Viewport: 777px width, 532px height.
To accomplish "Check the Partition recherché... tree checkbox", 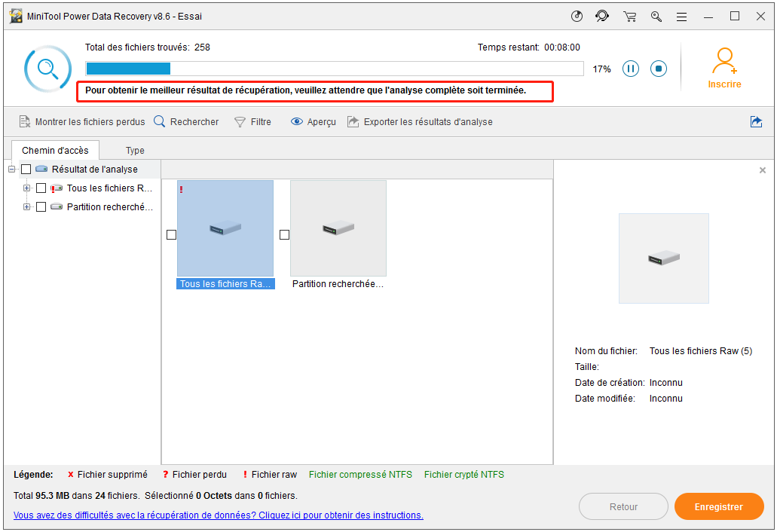I will tap(41, 207).
